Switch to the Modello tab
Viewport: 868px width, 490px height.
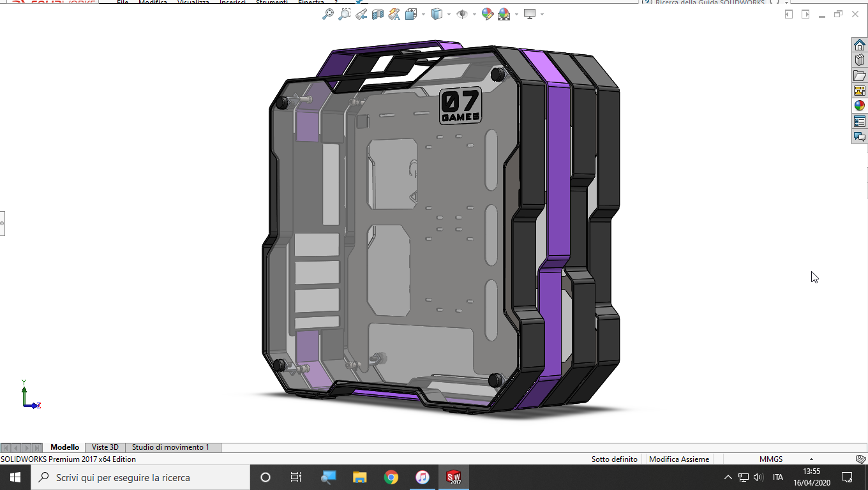click(65, 447)
